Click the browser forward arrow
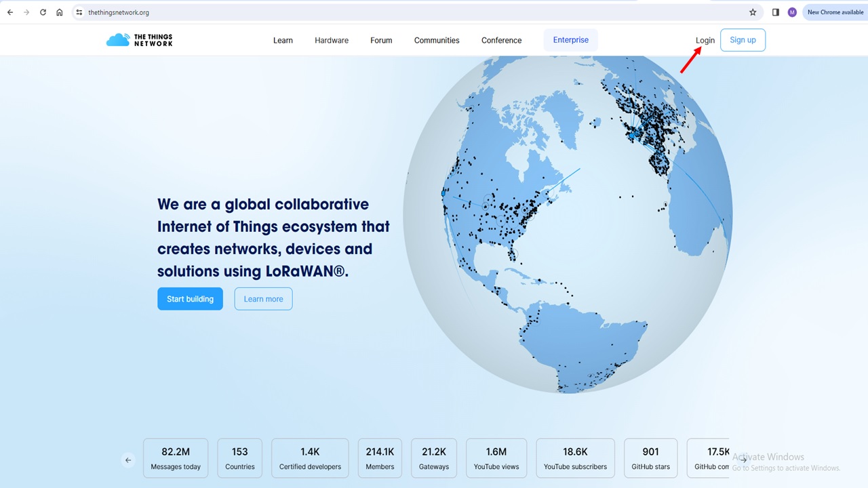Screen dimensions: 868x488 click(26, 12)
